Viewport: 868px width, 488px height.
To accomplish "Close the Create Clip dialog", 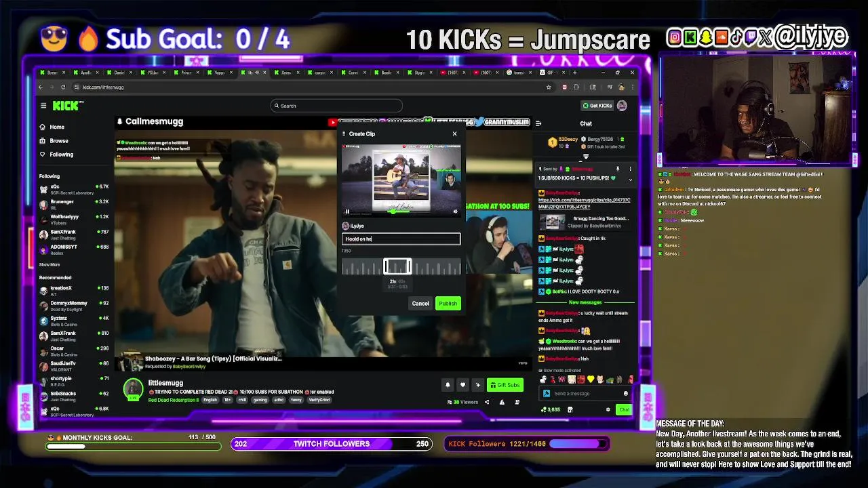I will click(454, 134).
